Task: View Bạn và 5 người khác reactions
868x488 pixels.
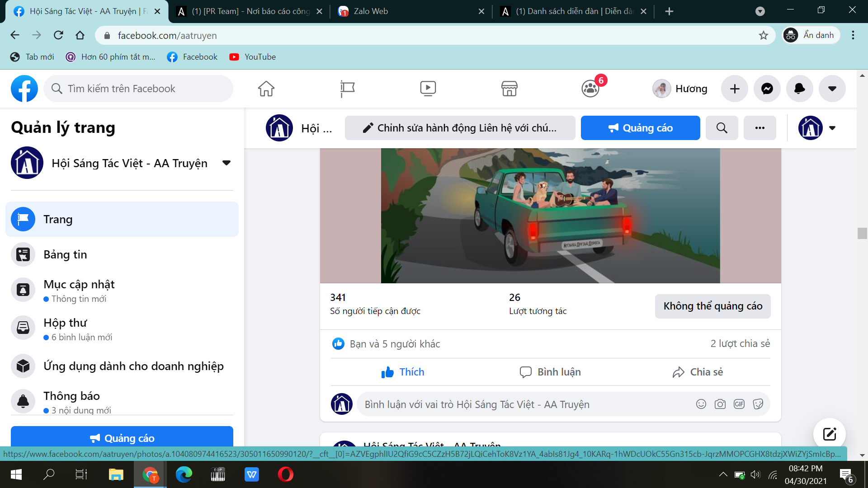Action: point(394,344)
